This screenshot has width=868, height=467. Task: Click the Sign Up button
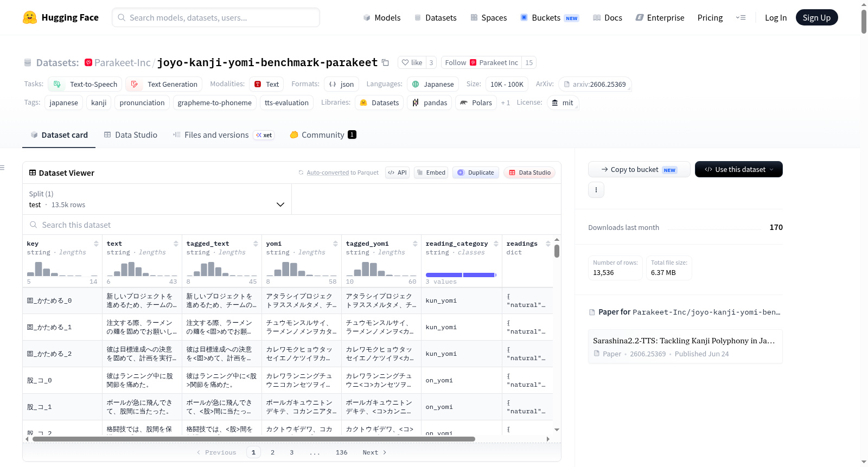(816, 17)
